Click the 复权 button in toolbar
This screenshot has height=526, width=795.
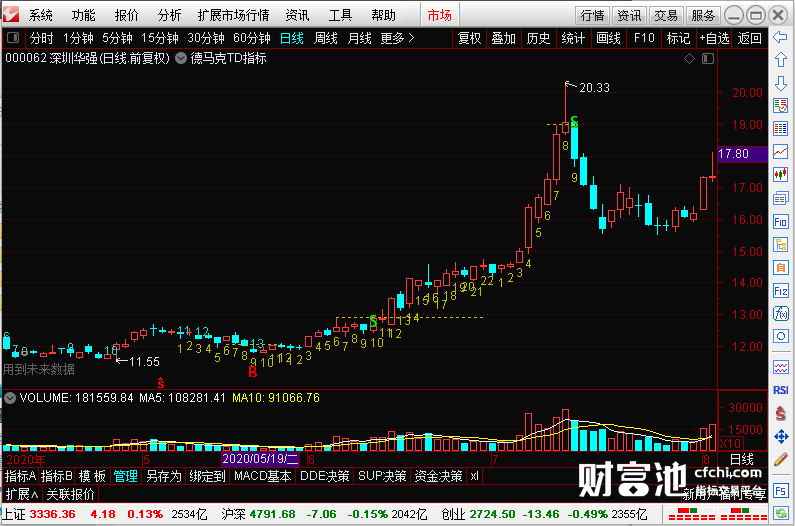[469, 38]
